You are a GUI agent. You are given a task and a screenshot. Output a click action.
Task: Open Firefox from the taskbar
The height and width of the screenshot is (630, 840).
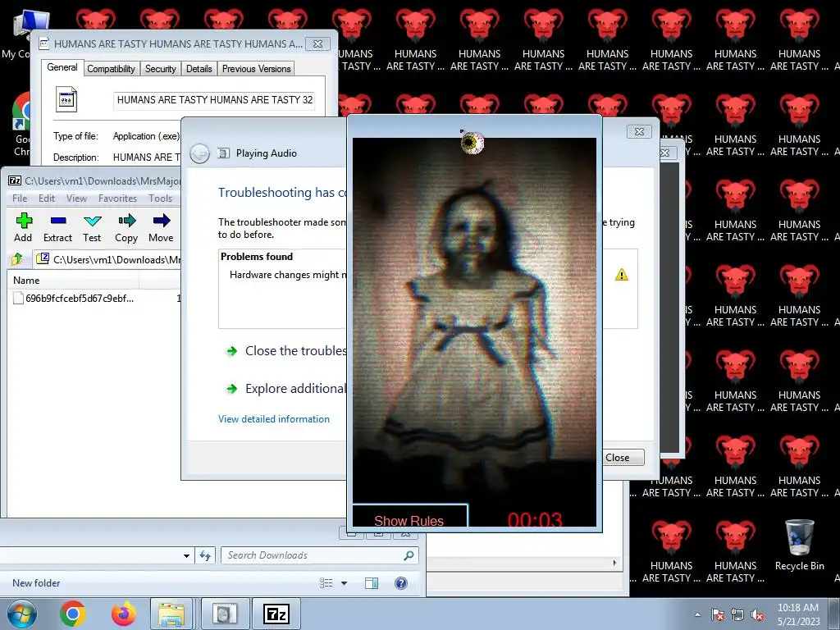click(124, 614)
